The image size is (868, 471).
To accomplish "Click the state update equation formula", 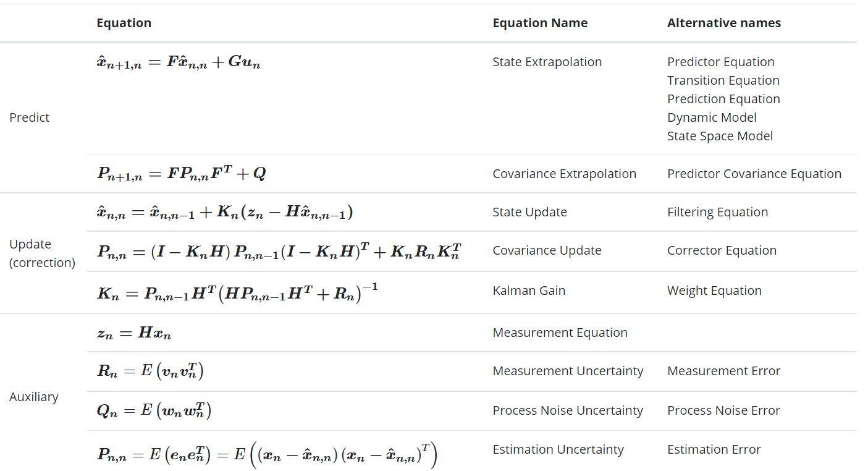I will coord(225,213).
